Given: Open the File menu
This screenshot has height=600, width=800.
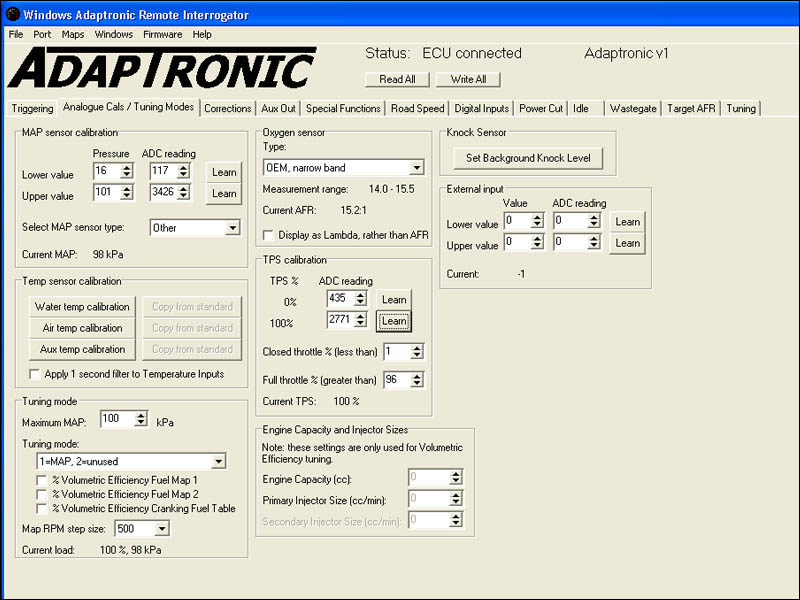Looking at the screenshot, I should tap(16, 34).
